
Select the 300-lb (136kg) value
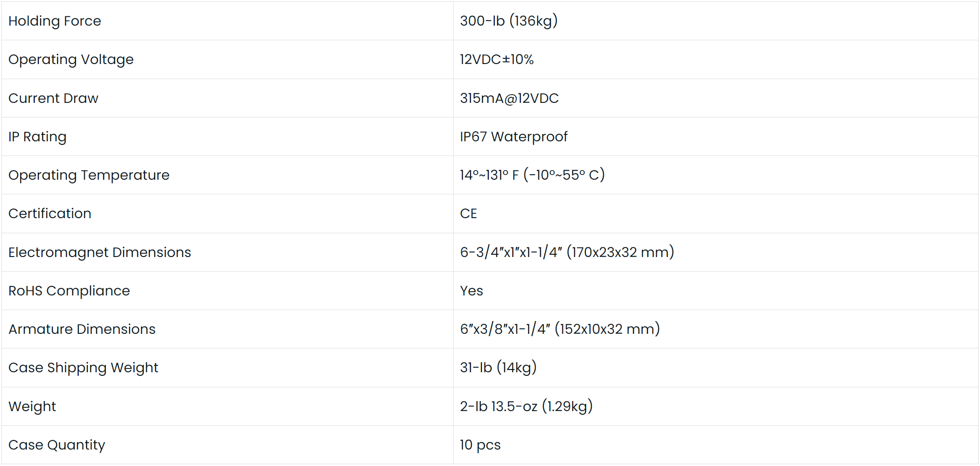pyautogui.click(x=509, y=21)
